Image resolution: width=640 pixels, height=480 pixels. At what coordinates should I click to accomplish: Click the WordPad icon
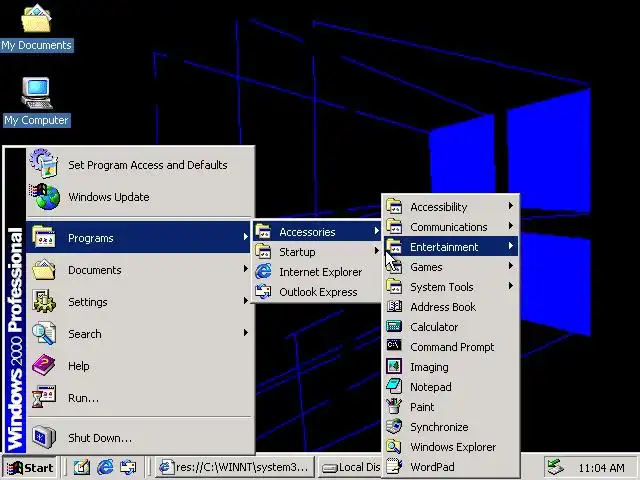394,467
